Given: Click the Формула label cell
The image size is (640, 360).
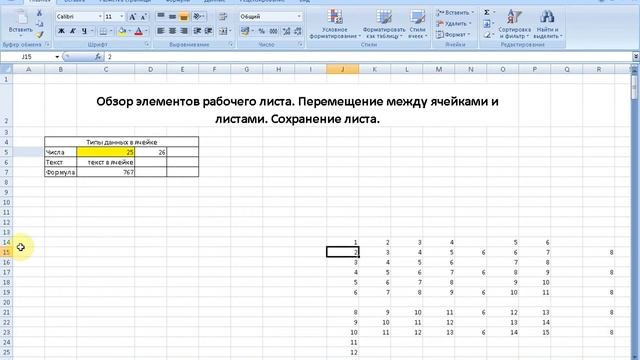Looking at the screenshot, I should 60,172.
